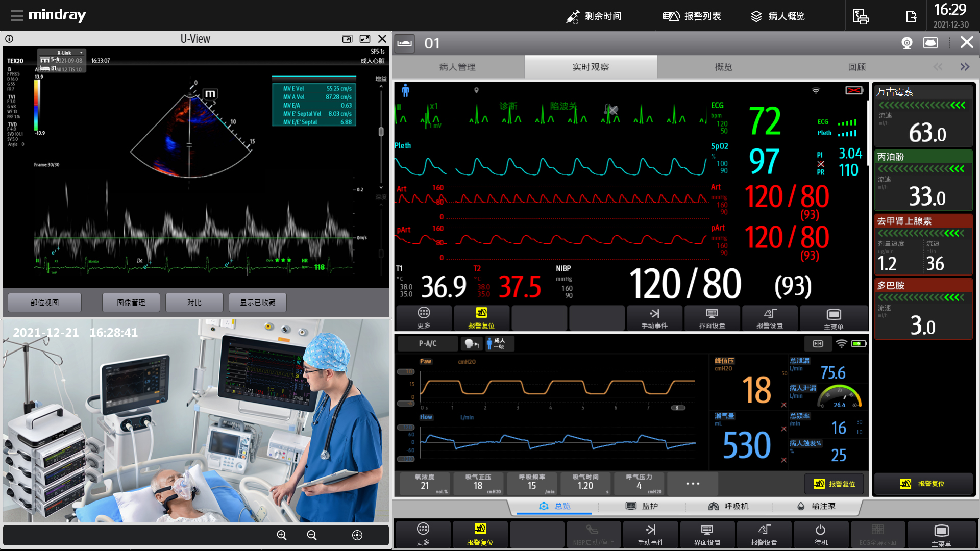Screen dimensions: 980x551
Task: Click the zoom in magnifier icon
Action: coord(282,535)
